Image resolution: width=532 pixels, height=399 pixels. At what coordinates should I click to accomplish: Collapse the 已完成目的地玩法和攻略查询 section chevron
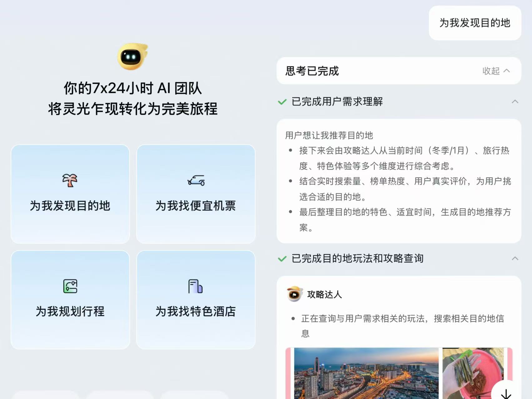(x=515, y=259)
